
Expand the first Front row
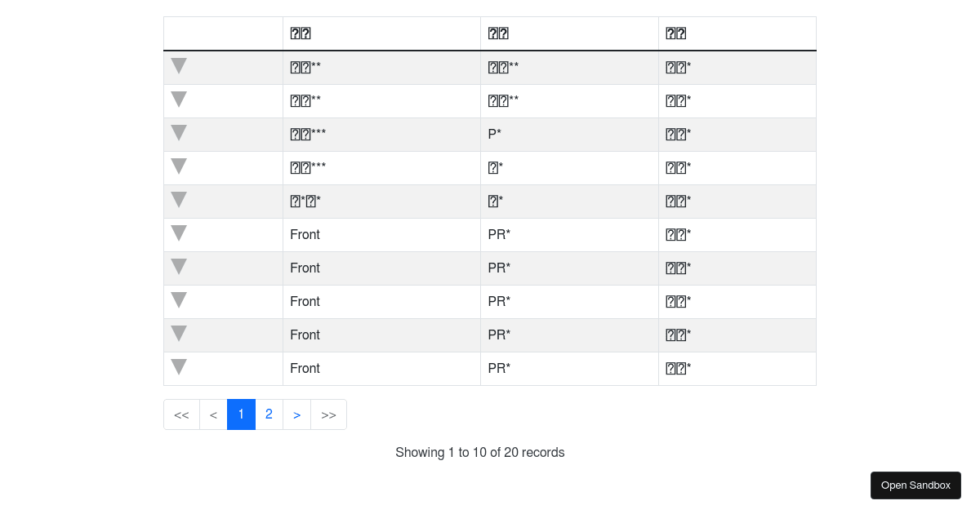[x=179, y=233]
